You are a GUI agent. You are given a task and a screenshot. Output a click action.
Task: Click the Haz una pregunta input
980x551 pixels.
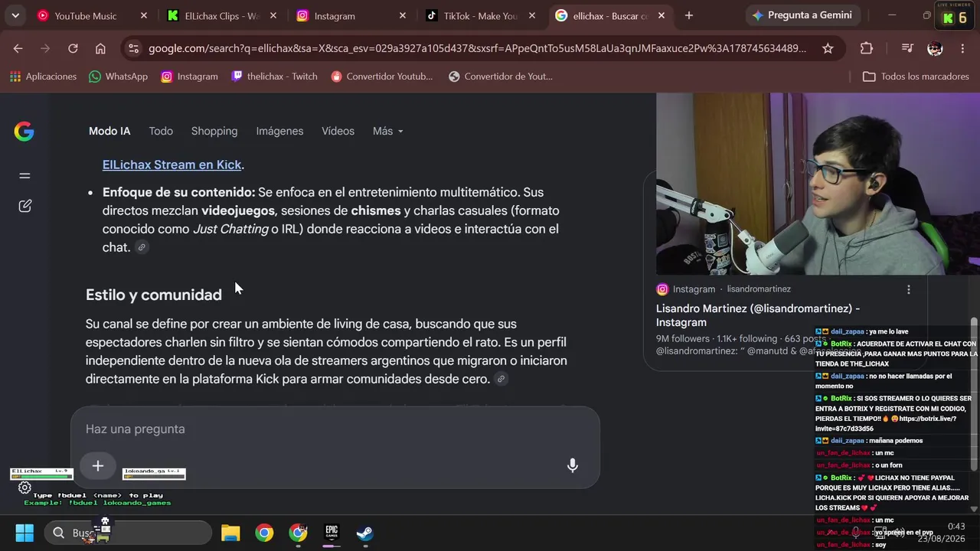335,429
